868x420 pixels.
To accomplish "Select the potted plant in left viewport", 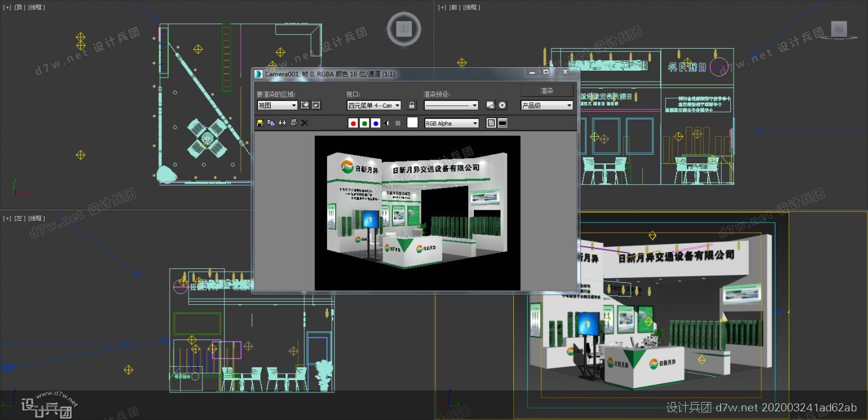I will click(325, 375).
